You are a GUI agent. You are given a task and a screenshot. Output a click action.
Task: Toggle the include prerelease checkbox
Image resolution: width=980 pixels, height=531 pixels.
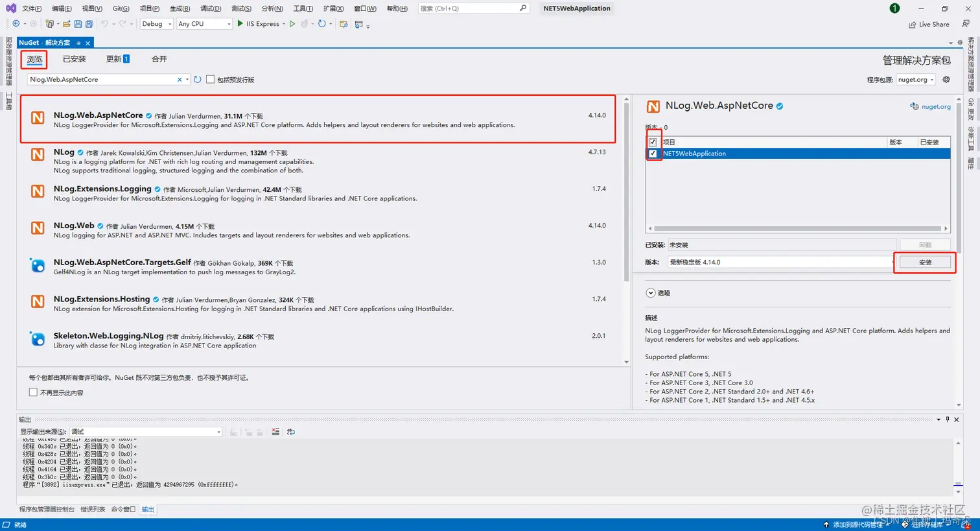(x=210, y=79)
